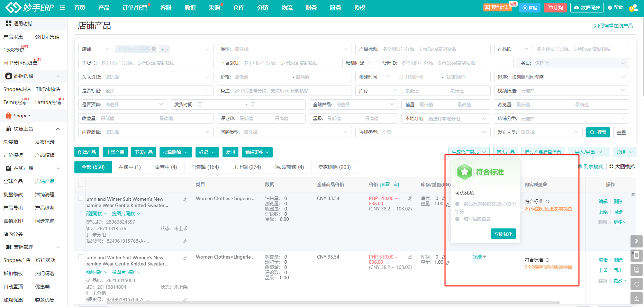This screenshot has width=644, height=307.
Task: Check the second product row checkbox
Action: click(x=81, y=257)
